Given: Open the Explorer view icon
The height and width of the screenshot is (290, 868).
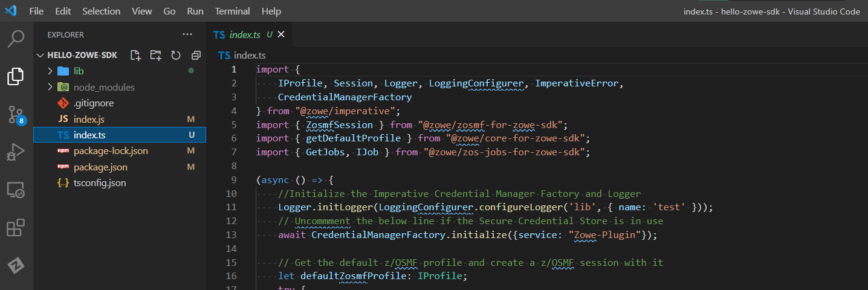Looking at the screenshot, I should (16, 77).
